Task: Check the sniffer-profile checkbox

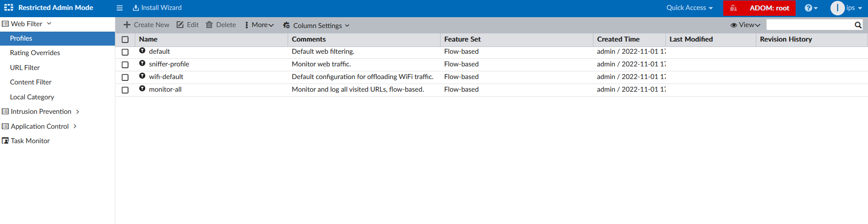Action: tap(125, 65)
